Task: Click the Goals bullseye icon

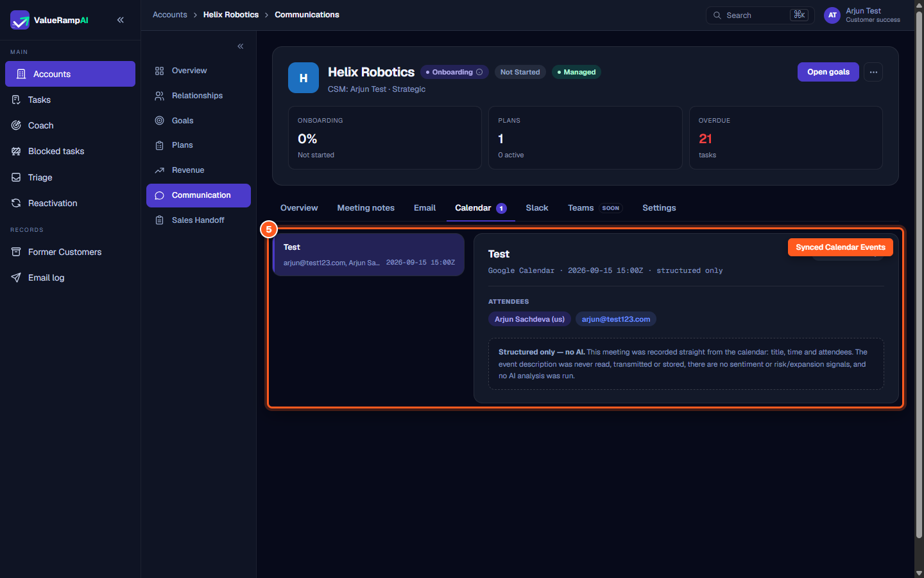Action: [x=160, y=121]
